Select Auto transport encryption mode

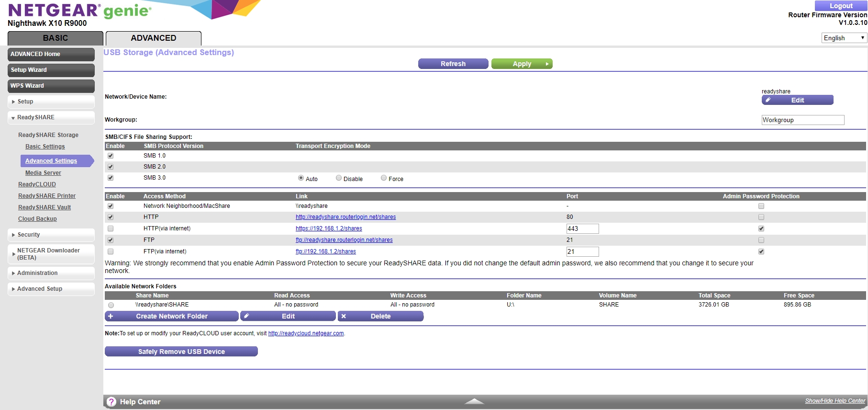pyautogui.click(x=301, y=178)
